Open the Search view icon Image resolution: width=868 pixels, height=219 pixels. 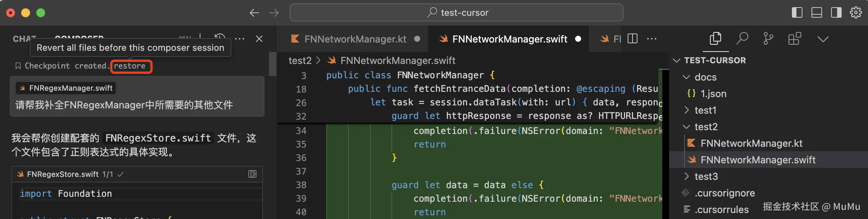pyautogui.click(x=742, y=39)
